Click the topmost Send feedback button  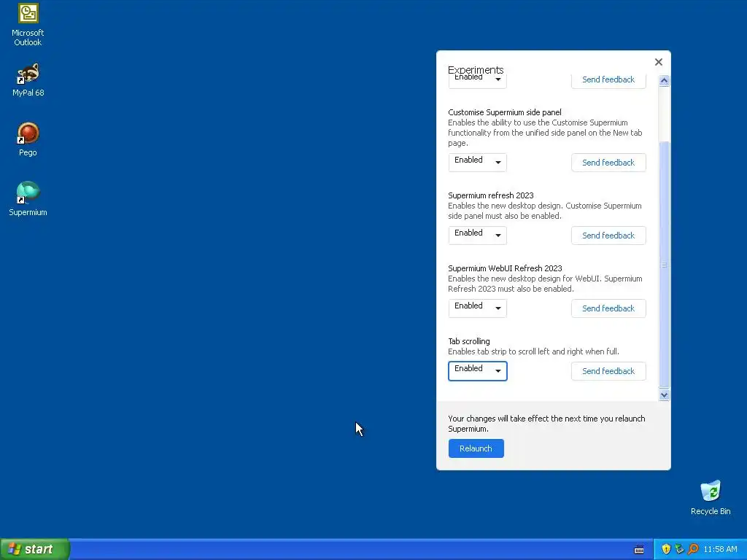608,81
